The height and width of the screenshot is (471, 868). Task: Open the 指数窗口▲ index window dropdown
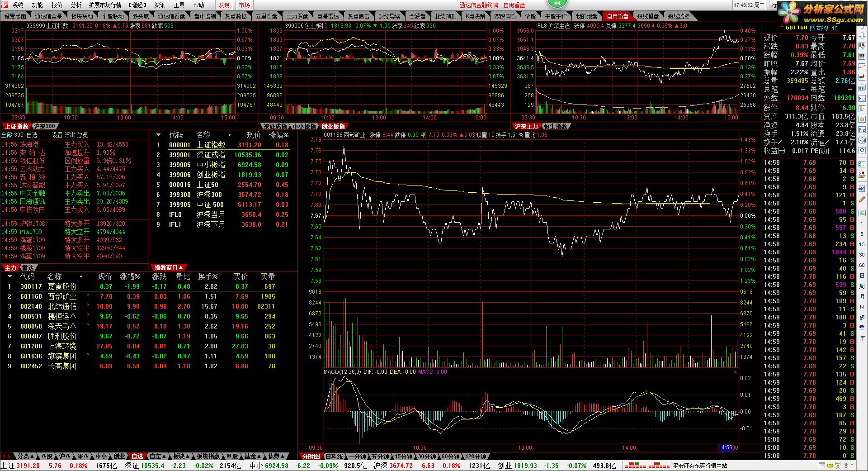169,267
